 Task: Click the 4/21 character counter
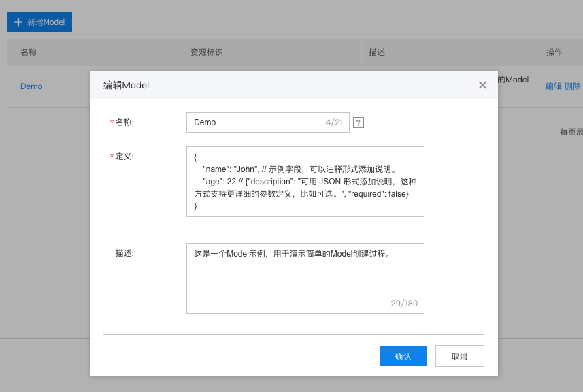334,122
